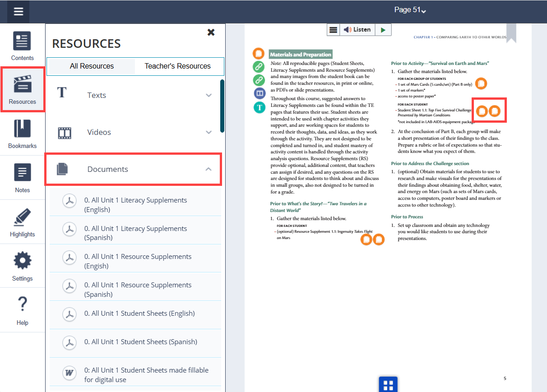
Task: Open All Unit 1 Student Sheets (English)
Action: tap(139, 314)
